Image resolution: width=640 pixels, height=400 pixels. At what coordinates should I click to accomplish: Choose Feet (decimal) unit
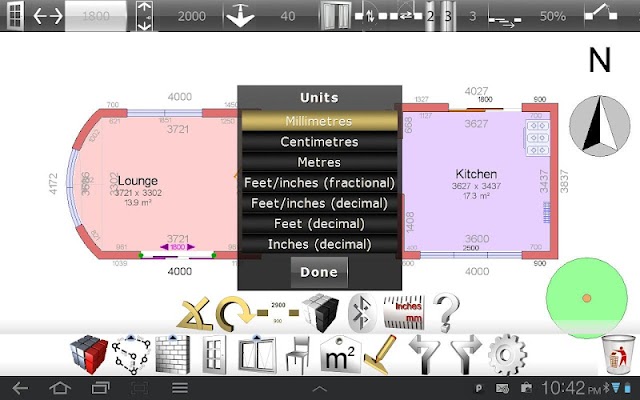(319, 223)
